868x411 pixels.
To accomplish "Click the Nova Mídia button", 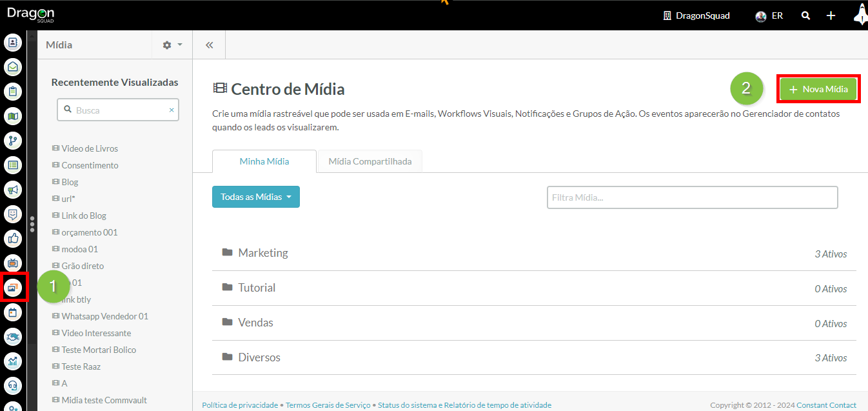I will (x=818, y=89).
